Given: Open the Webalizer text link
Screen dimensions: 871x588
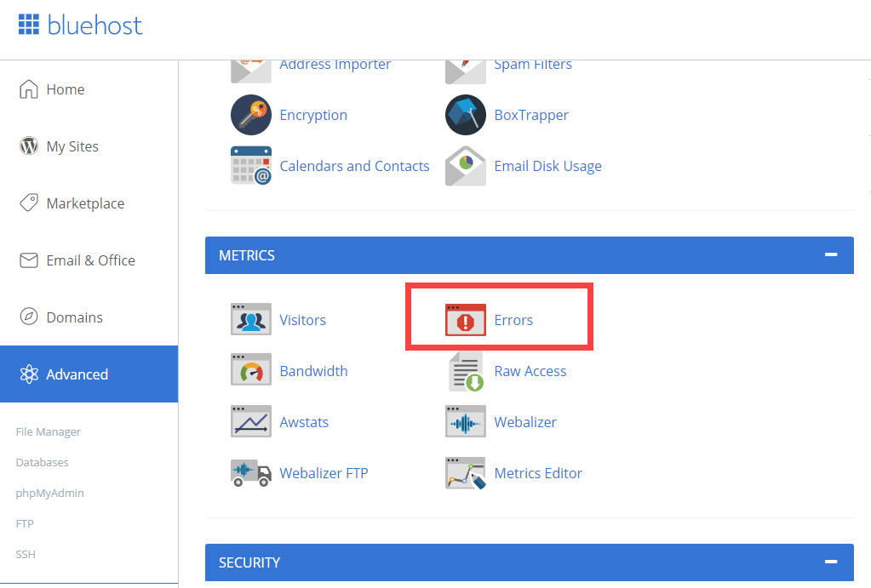Looking at the screenshot, I should pyautogui.click(x=525, y=422).
